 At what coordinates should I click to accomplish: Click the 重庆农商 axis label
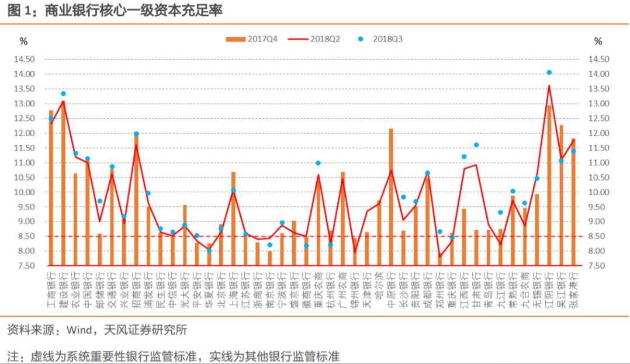pyautogui.click(x=319, y=290)
